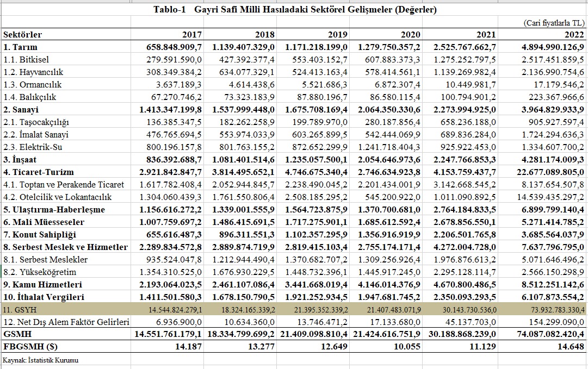Click Konut Sahipliği 2019 value 1.102.357.295,9
Viewport: 588px width, 369px height.
coord(316,235)
